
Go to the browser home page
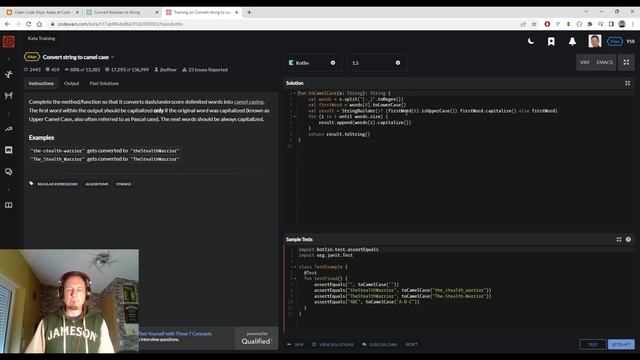click(39, 24)
